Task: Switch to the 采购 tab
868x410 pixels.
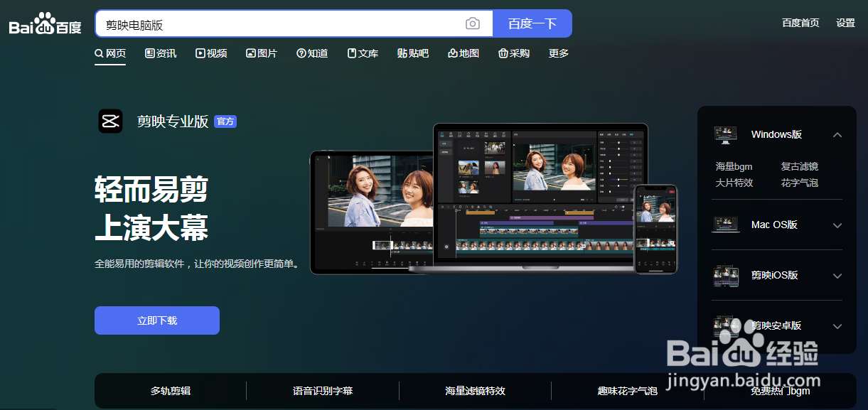Action: pyautogui.click(x=514, y=53)
